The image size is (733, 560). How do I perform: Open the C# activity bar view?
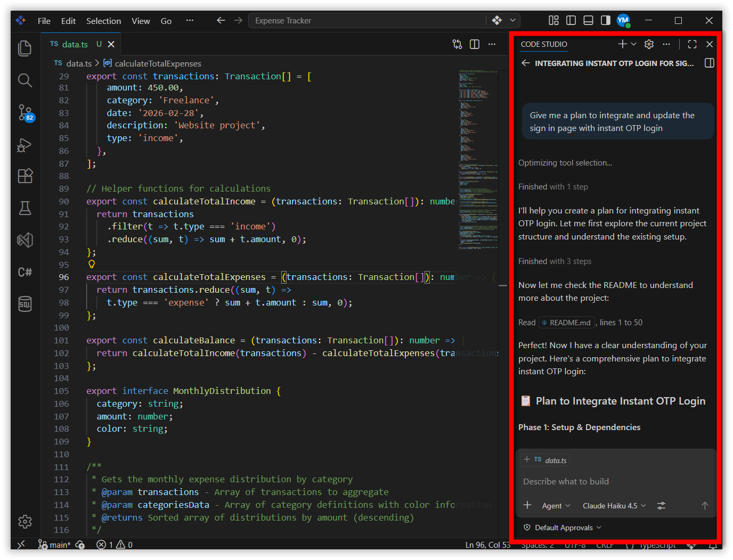tap(25, 272)
